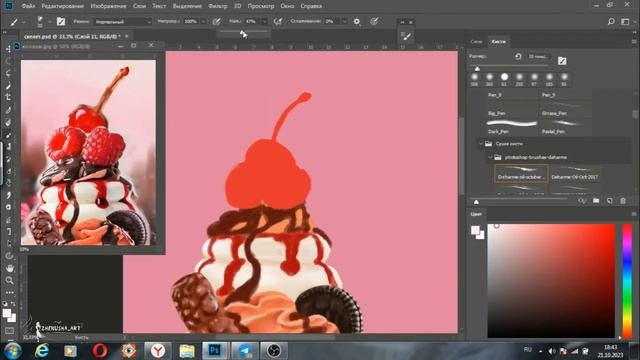Open the Edit Toolbar three-dots button
The width and height of the screenshot is (640, 360).
coord(9,292)
